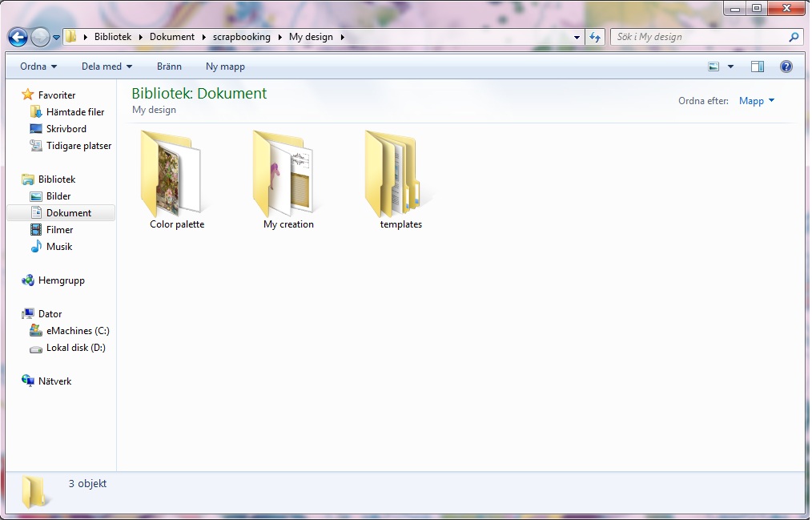This screenshot has width=812, height=520.
Task: Click the Dator computer icon
Action: 27,314
